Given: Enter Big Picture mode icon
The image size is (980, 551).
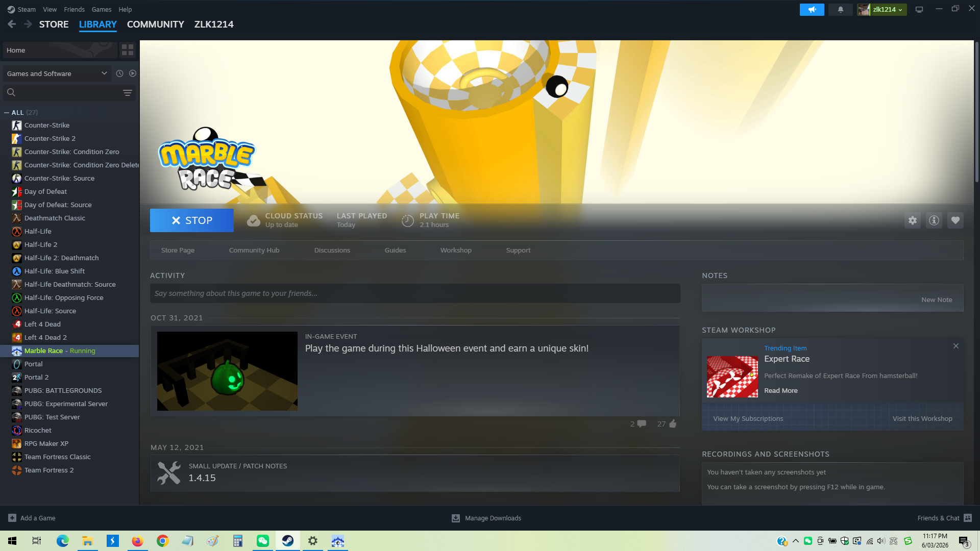Looking at the screenshot, I should click(x=919, y=9).
